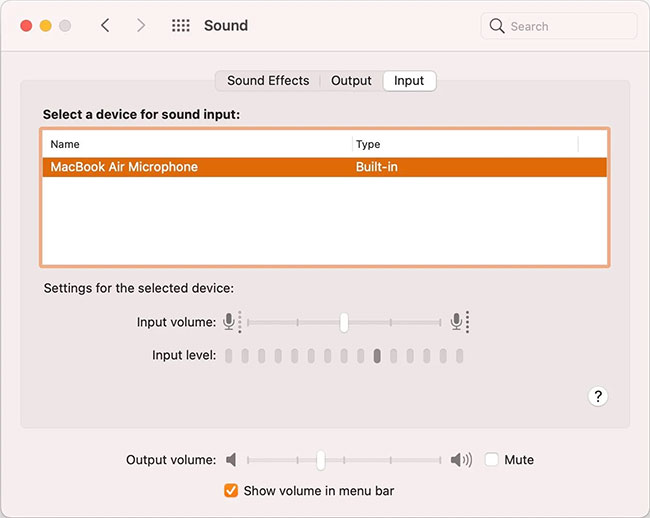This screenshot has height=518, width=650.
Task: Select the MacBook Air Microphone row
Action: pyautogui.click(x=325, y=167)
